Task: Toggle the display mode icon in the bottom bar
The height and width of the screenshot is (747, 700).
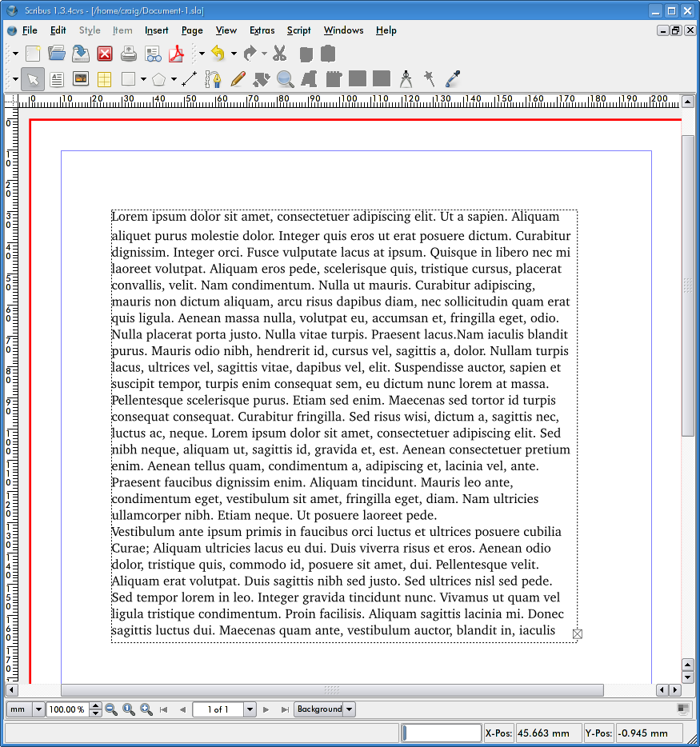Action: tap(682, 709)
